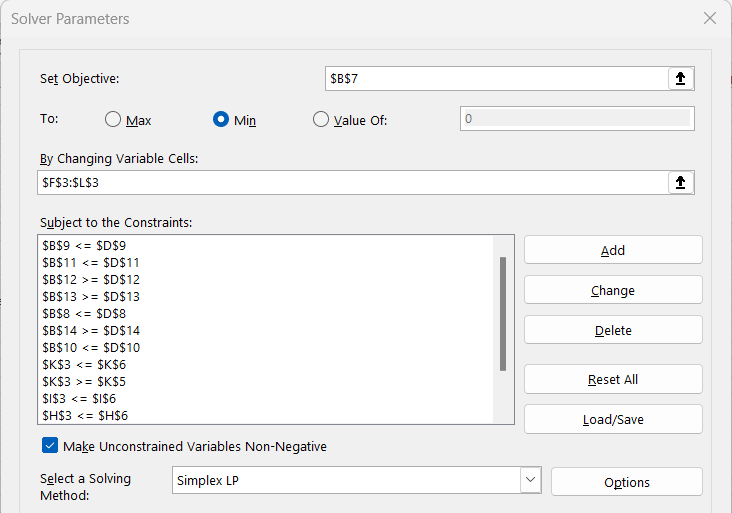The image size is (732, 513).
Task: Select constraint $B$10 <= $D$10
Action: pos(91,348)
